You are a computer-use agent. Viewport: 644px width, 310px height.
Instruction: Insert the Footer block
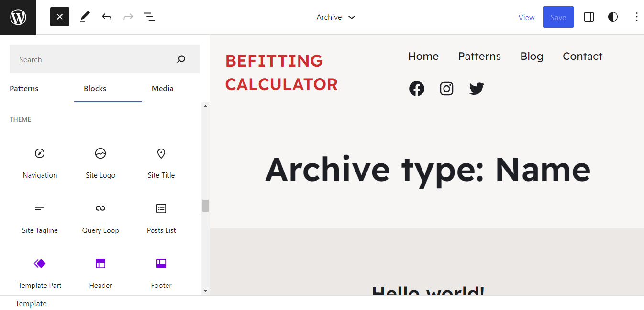pos(161,272)
